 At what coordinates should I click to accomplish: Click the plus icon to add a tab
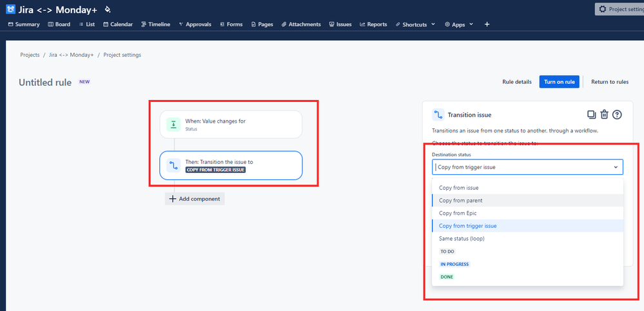(x=487, y=25)
